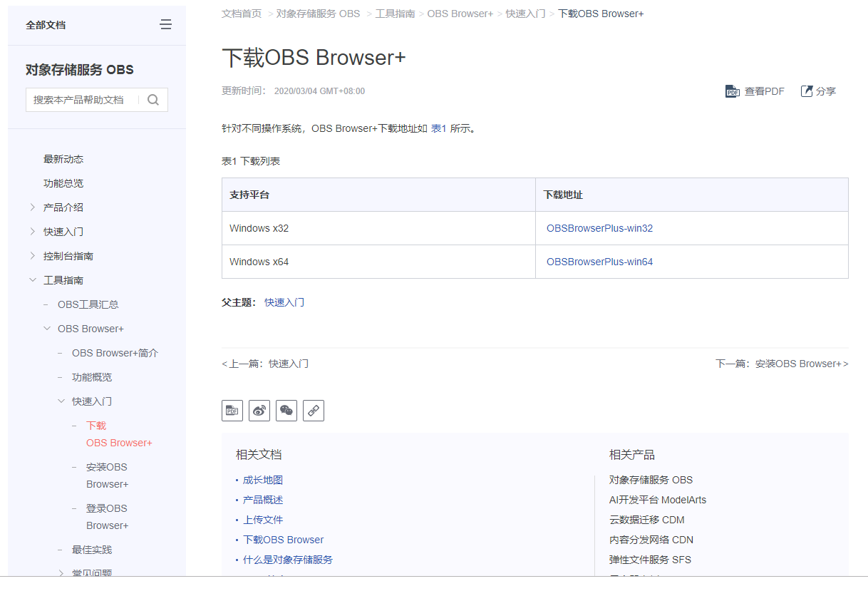Viewport: 868px width, 596px height.
Task: Open OBS Browser+简介 page
Action: (x=115, y=353)
